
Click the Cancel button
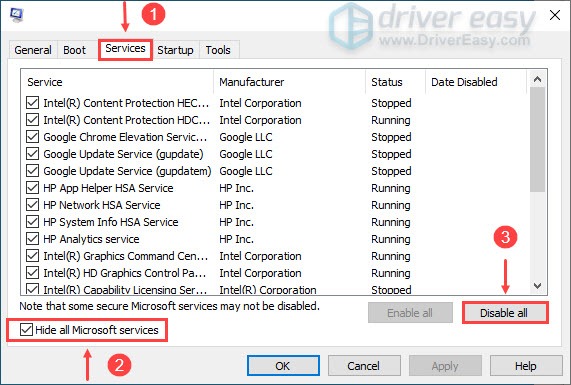[364, 366]
